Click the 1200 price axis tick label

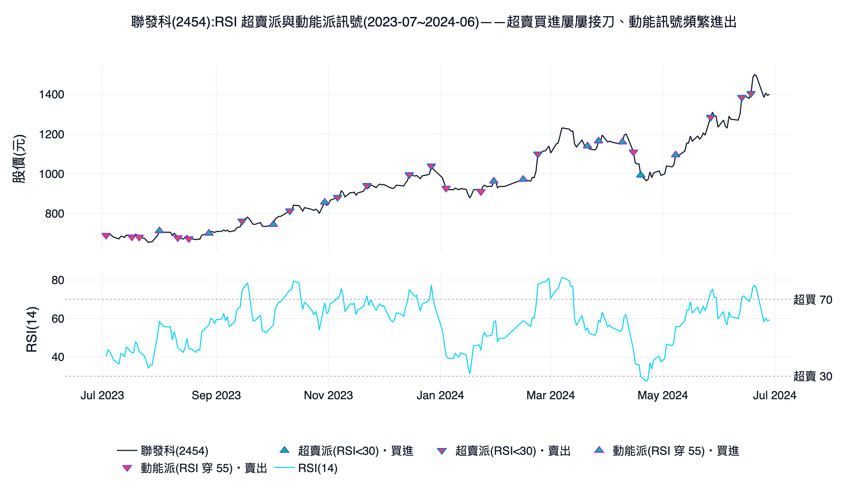(52, 135)
